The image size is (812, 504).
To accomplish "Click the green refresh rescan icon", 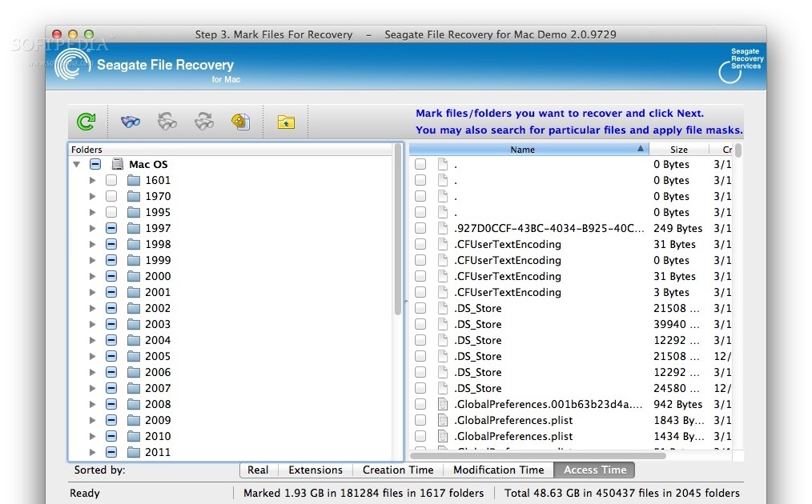I will [86, 122].
